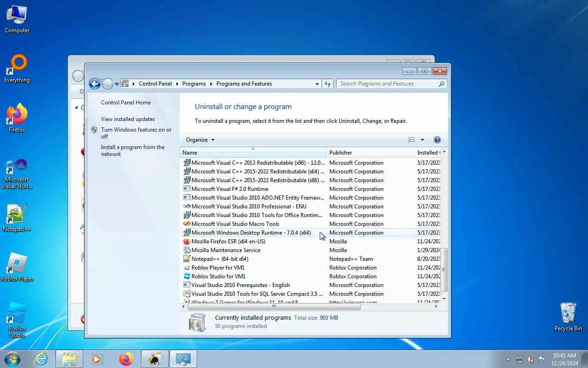Launch Internet Explorer from taskbar
Screen dimensions: 588x368
[x=41, y=359]
